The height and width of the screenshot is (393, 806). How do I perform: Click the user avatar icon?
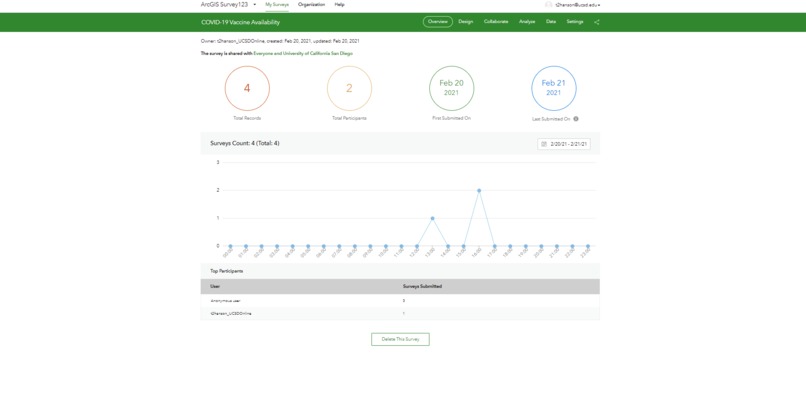(548, 5)
